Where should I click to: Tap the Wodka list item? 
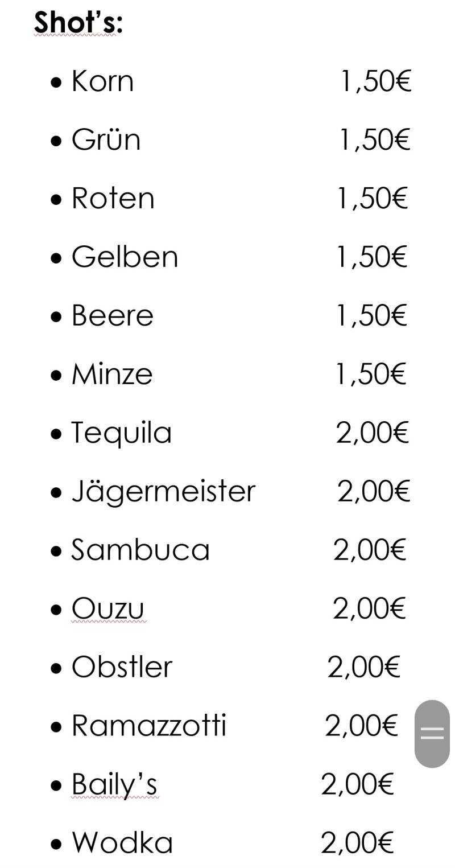pos(122,843)
